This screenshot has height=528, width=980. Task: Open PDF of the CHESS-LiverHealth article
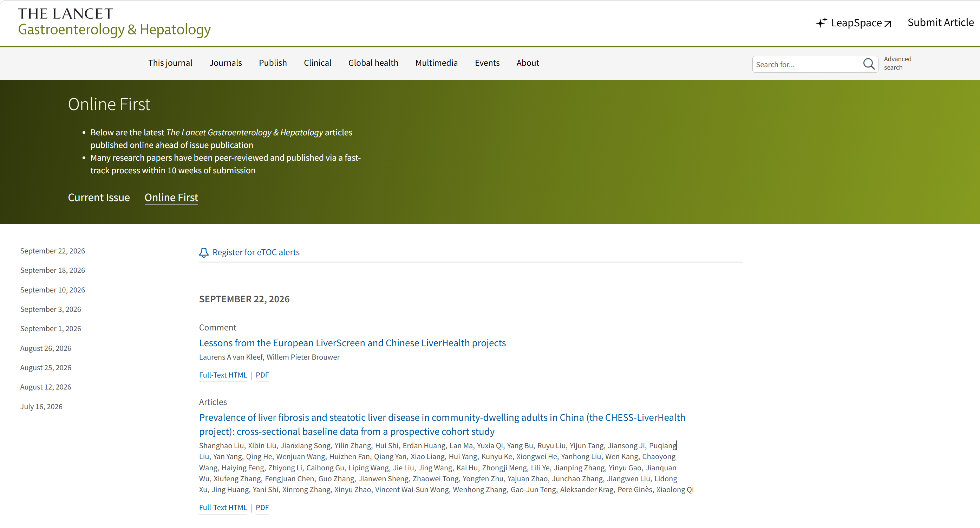[x=262, y=508]
